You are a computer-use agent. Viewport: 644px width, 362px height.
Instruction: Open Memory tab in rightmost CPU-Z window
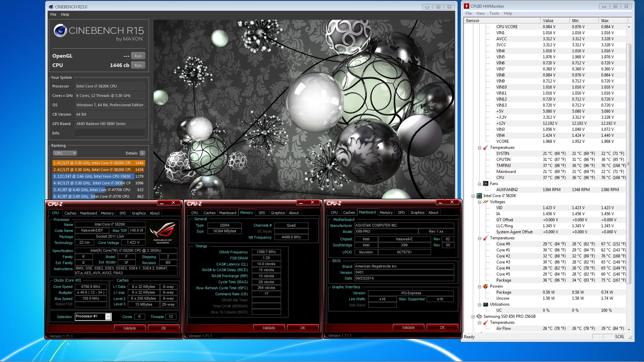click(386, 213)
